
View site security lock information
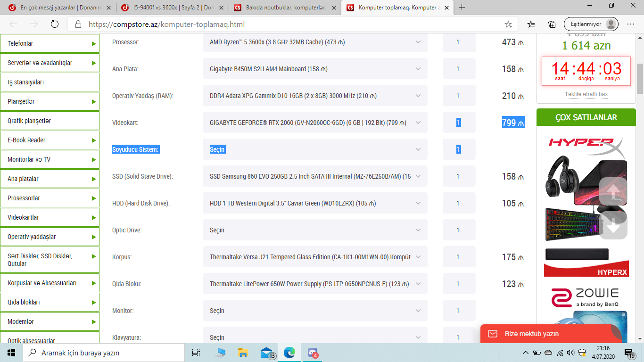point(78,24)
